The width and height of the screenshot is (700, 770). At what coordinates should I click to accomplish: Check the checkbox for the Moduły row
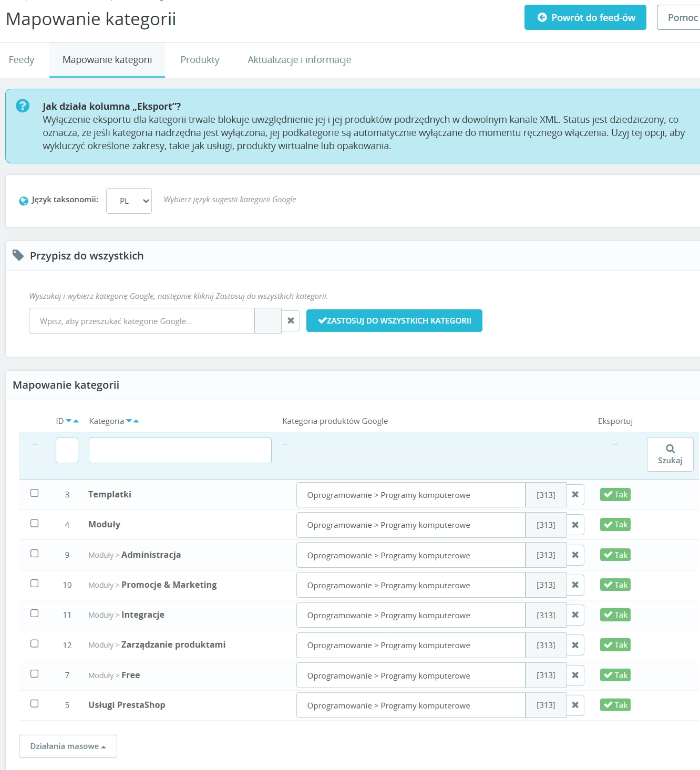[x=35, y=523]
